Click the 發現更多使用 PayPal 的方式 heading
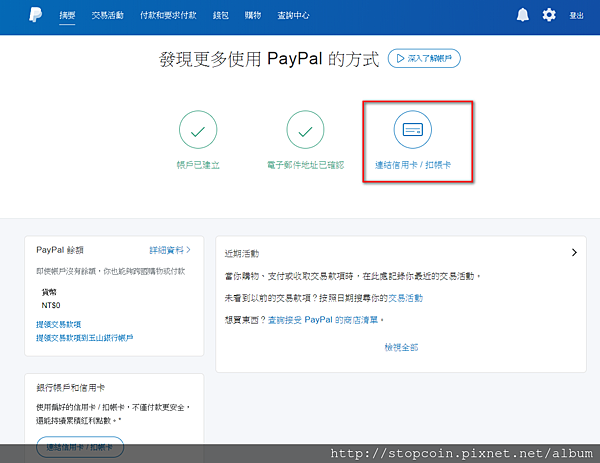600x463 pixels. coord(269,59)
